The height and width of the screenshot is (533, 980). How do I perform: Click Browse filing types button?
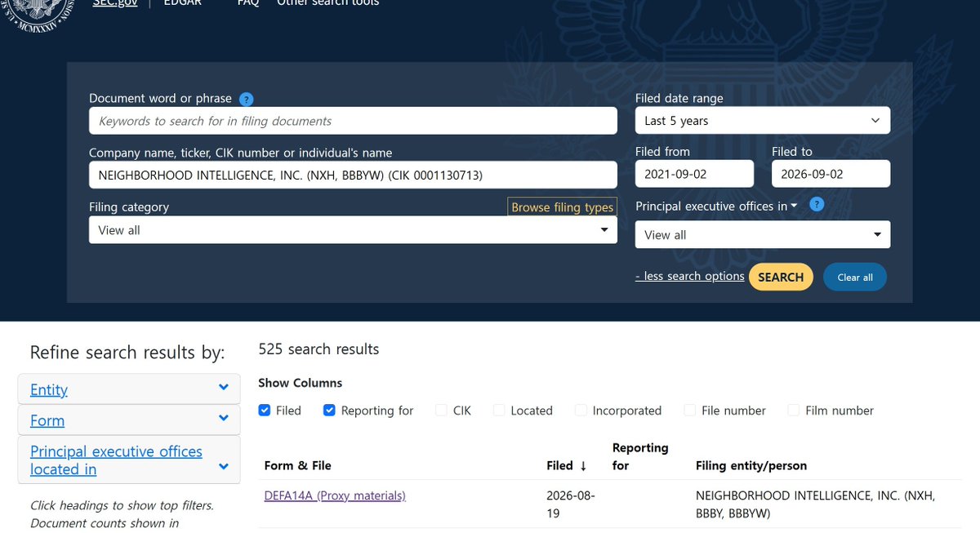[562, 207]
